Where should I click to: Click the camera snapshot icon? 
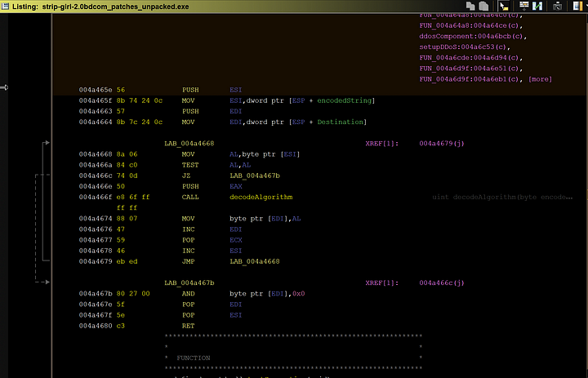pos(557,6)
